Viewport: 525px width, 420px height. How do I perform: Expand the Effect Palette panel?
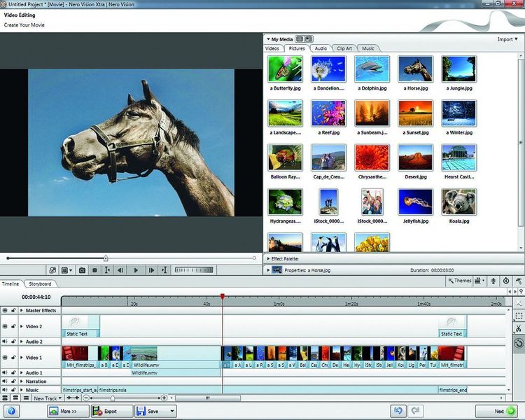point(268,259)
